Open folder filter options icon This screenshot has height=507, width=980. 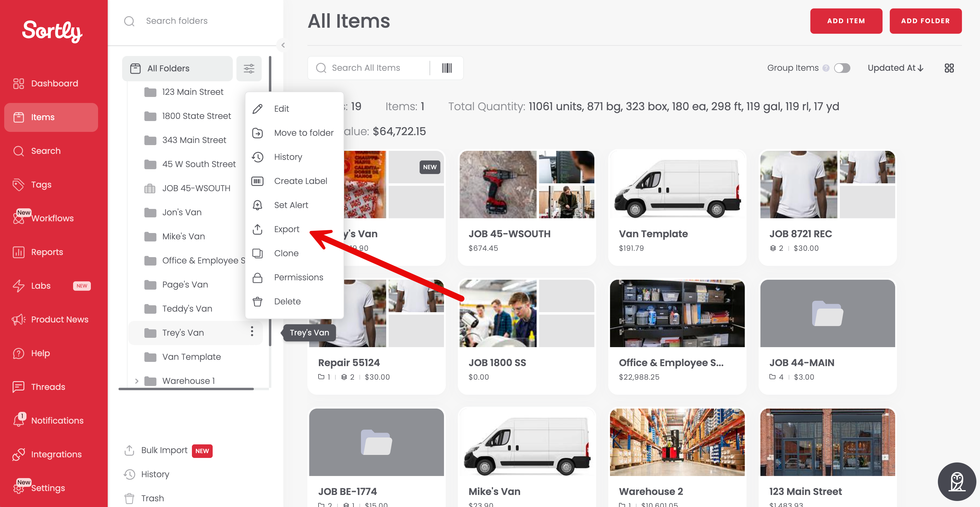tap(249, 69)
